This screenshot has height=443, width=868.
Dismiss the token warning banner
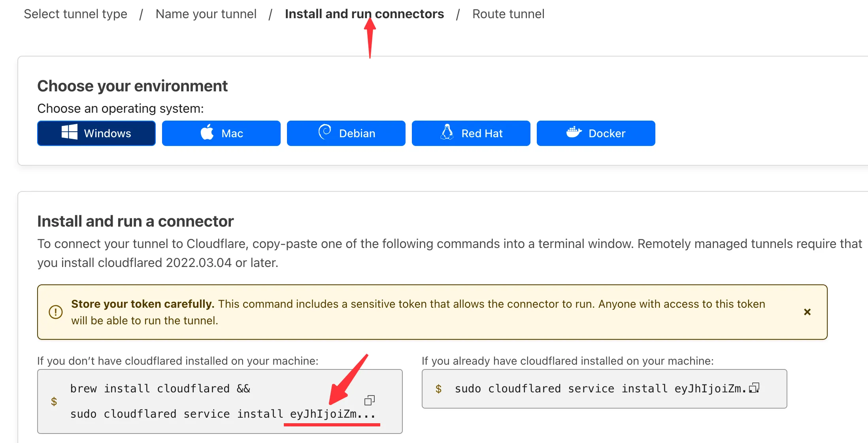point(807,312)
